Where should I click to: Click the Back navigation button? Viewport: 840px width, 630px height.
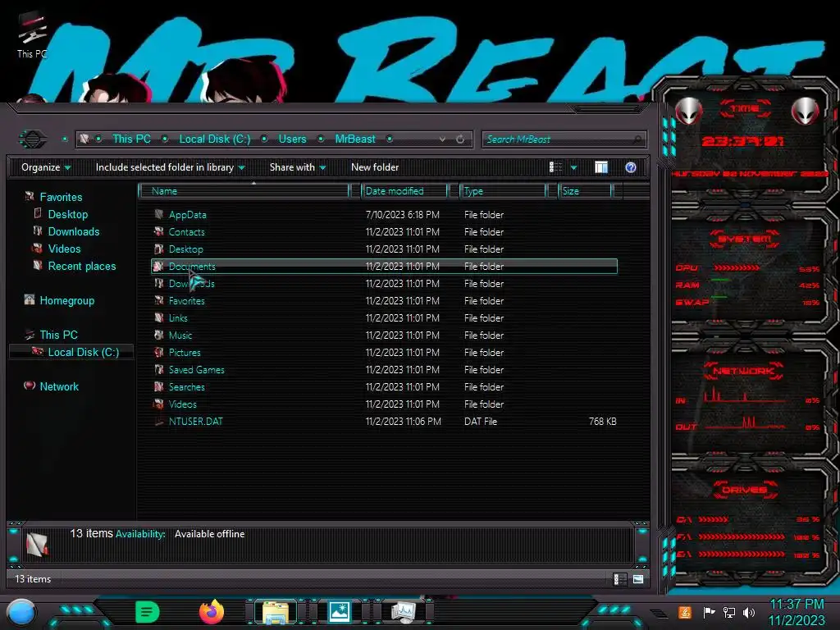tap(33, 139)
